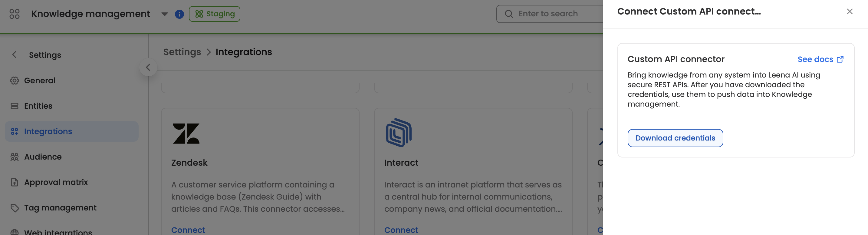
Task: Open Tag management menu item
Action: pos(71,208)
